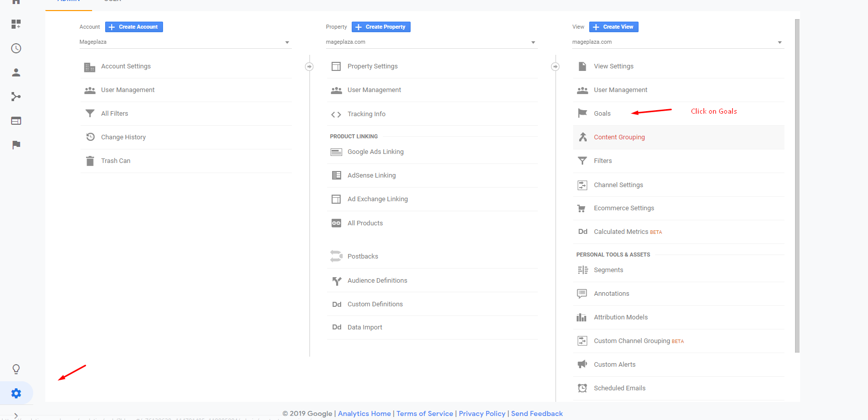Open the Realtime clock icon in the sidebar
Screen dimensions: 868x420
click(16, 48)
